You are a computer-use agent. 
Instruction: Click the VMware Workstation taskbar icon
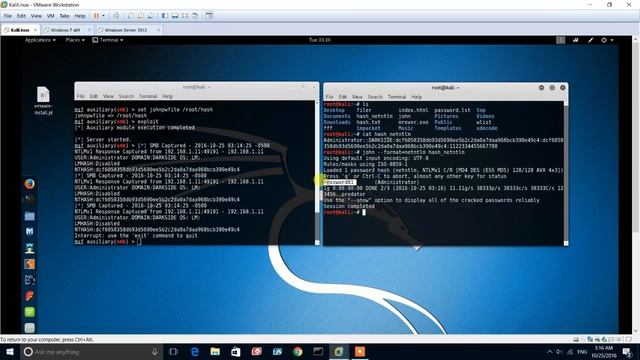pos(339,351)
